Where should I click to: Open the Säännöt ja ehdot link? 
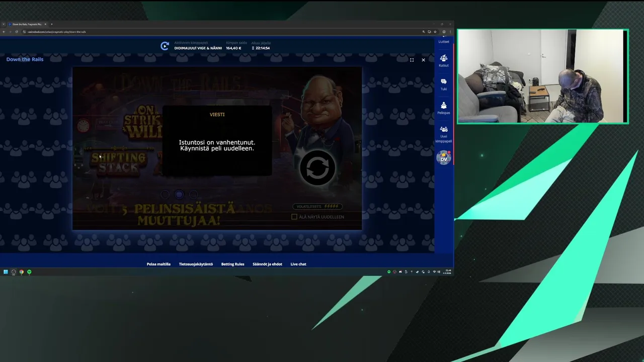(x=267, y=264)
